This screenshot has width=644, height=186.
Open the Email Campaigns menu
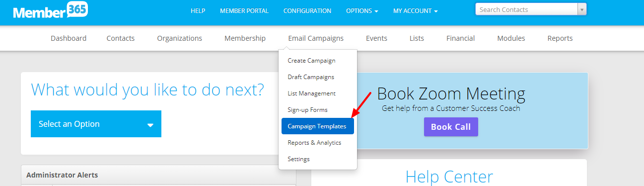click(x=316, y=38)
